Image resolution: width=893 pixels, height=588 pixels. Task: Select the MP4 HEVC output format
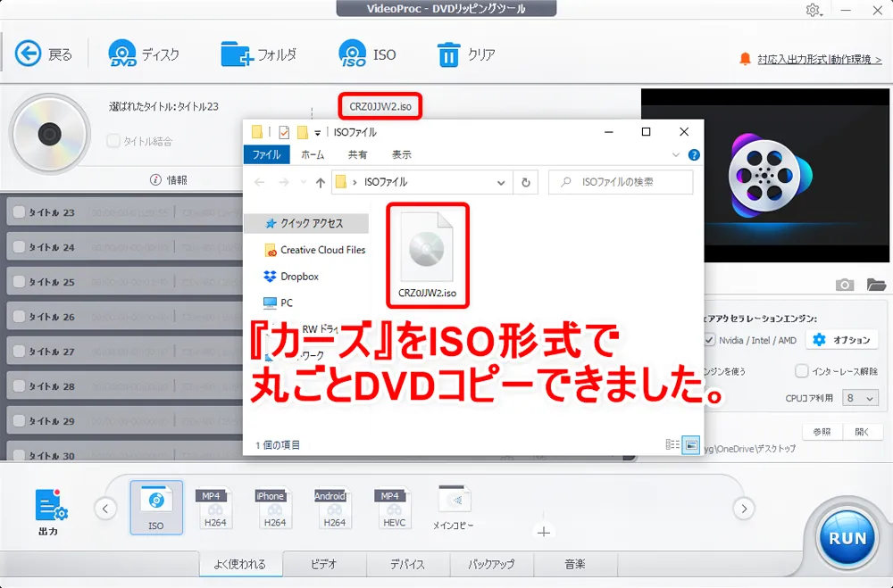394,507
